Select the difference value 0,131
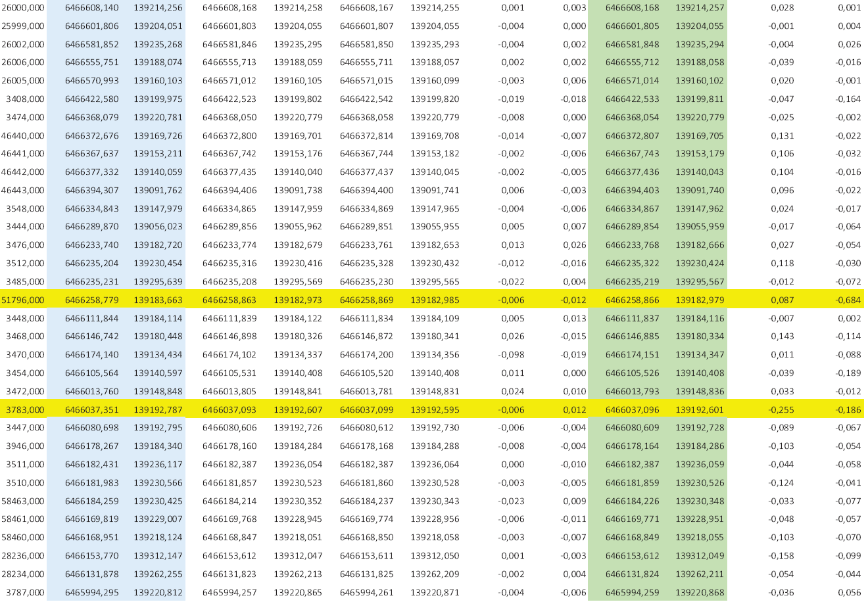Image resolution: width=868 pixels, height=602 pixels. click(782, 136)
